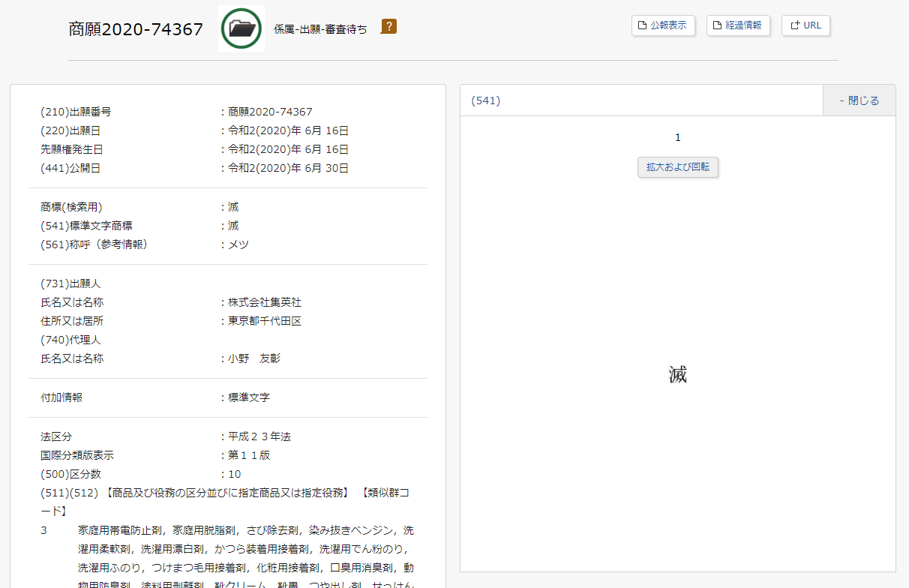Image resolution: width=909 pixels, height=588 pixels.
Task: Select the class count value 10
Action: [235, 474]
